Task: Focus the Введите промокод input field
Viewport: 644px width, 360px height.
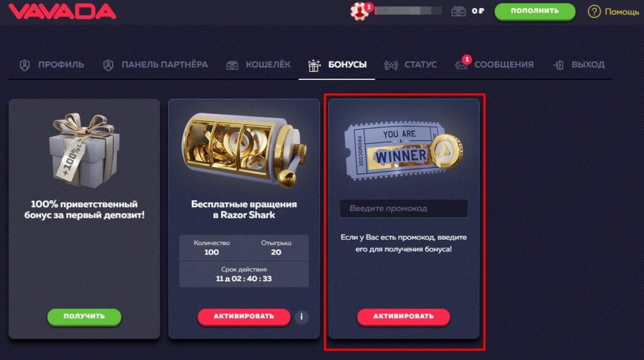Action: point(404,208)
